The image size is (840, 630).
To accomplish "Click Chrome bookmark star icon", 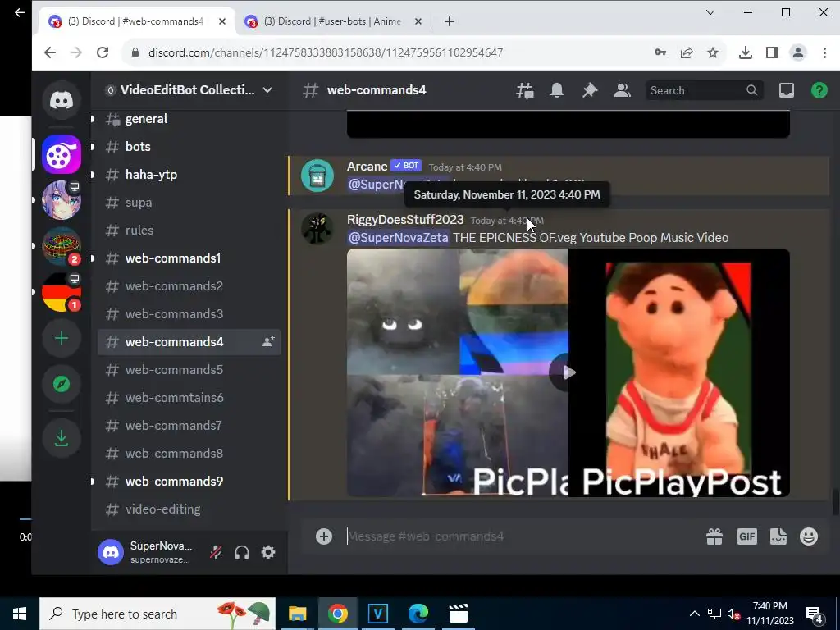I will pos(713,52).
